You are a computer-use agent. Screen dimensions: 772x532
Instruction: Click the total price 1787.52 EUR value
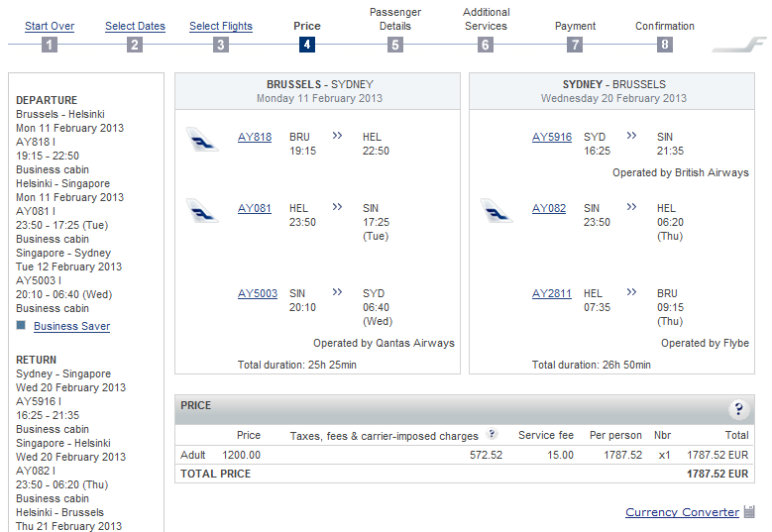pyautogui.click(x=717, y=475)
